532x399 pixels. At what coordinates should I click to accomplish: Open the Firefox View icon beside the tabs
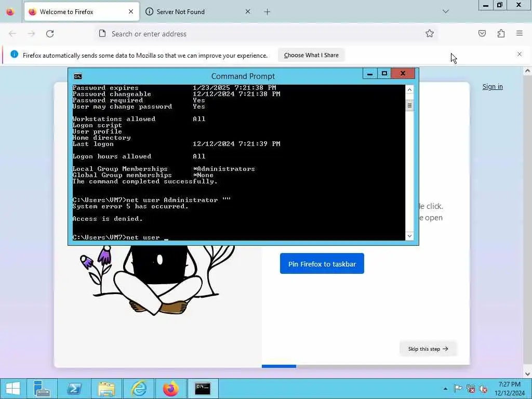(10, 11)
